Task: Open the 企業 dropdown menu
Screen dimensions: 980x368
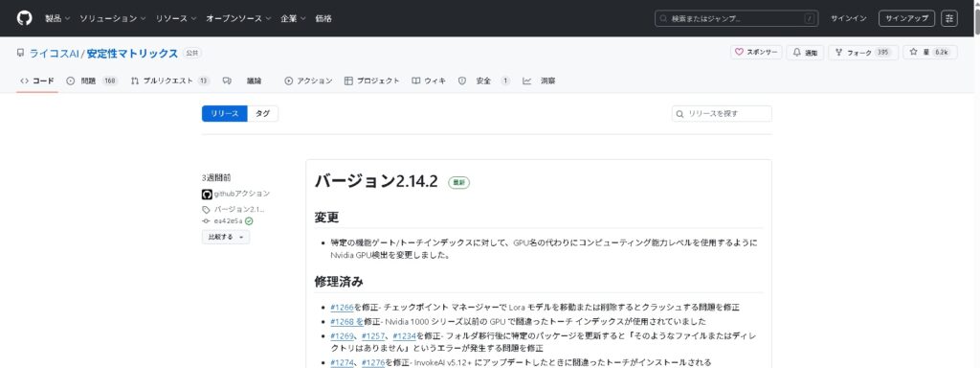Action: tap(293, 19)
